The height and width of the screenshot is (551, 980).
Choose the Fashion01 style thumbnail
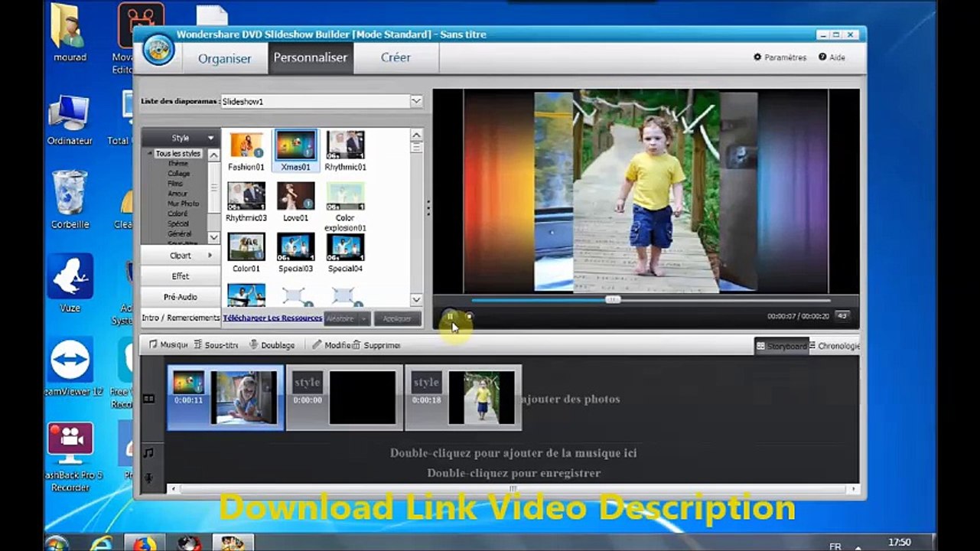(x=246, y=150)
